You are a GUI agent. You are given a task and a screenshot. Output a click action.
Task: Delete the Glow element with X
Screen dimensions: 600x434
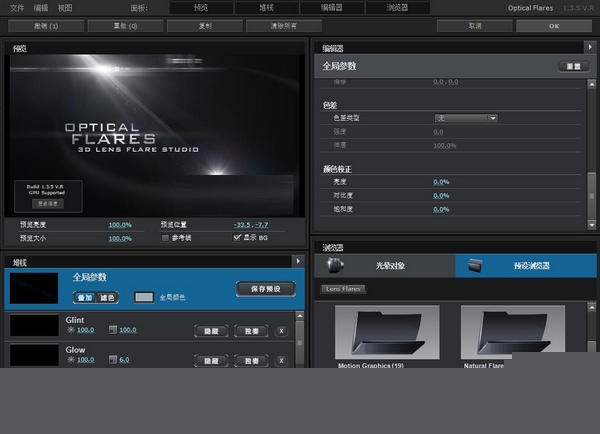click(281, 360)
